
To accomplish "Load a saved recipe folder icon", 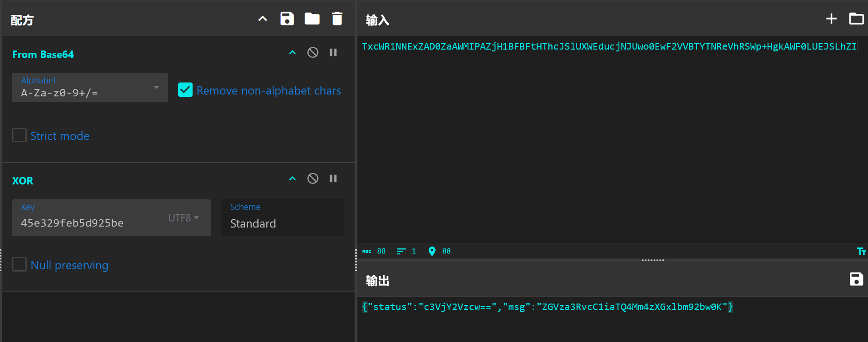I will point(312,19).
